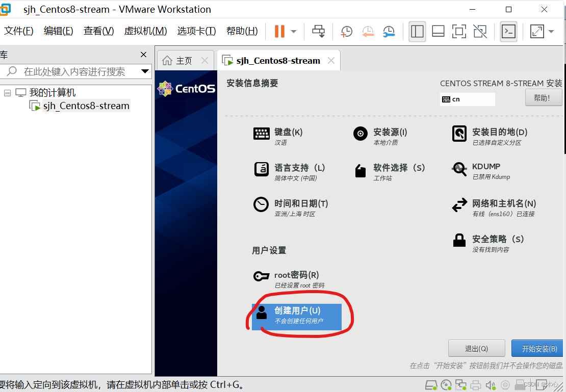Viewport: 566px width, 392px height.
Task: Open 安装目的地(D) installation destination
Action: click(490, 136)
